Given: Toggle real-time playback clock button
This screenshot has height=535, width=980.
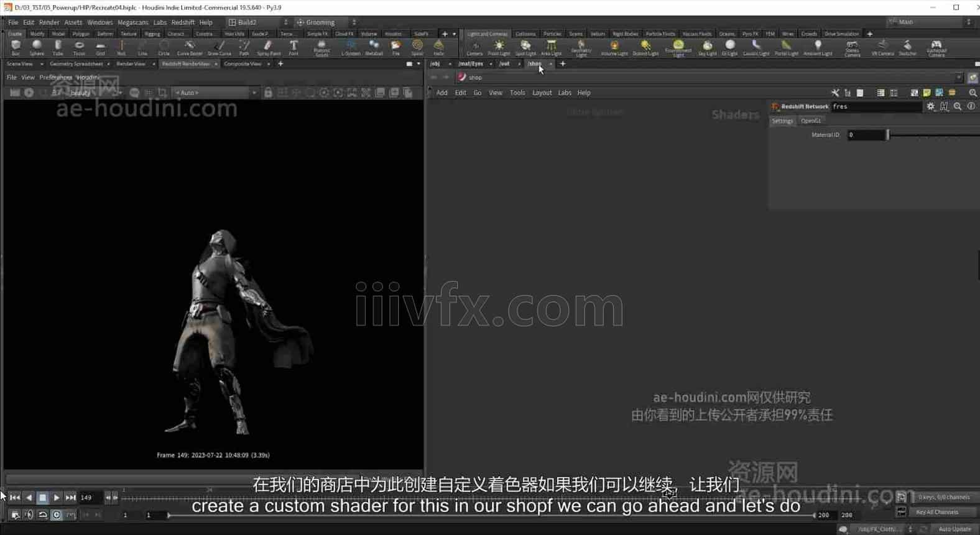Looking at the screenshot, I should (57, 514).
